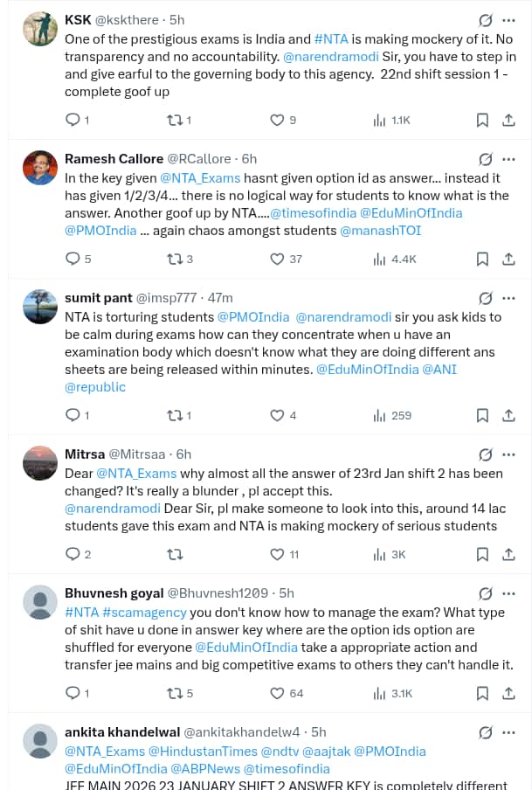Open @republic mention in sumit pant's tweet
532x790 pixels.
(x=95, y=387)
